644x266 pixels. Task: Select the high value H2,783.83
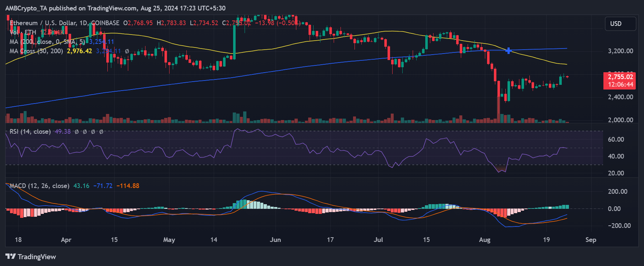(171, 23)
